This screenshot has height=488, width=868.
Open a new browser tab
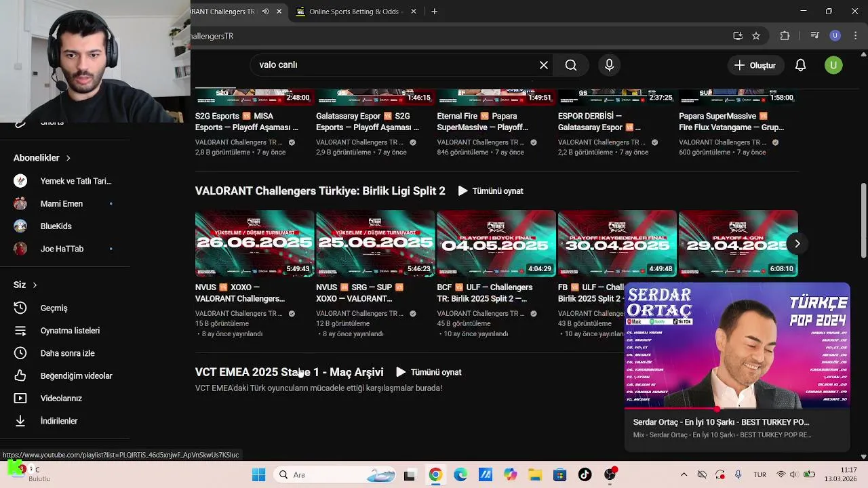pyautogui.click(x=434, y=12)
